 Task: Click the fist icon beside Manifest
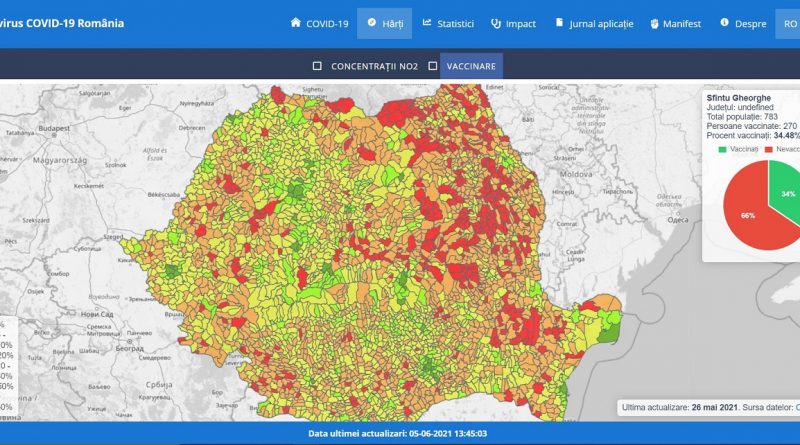655,23
